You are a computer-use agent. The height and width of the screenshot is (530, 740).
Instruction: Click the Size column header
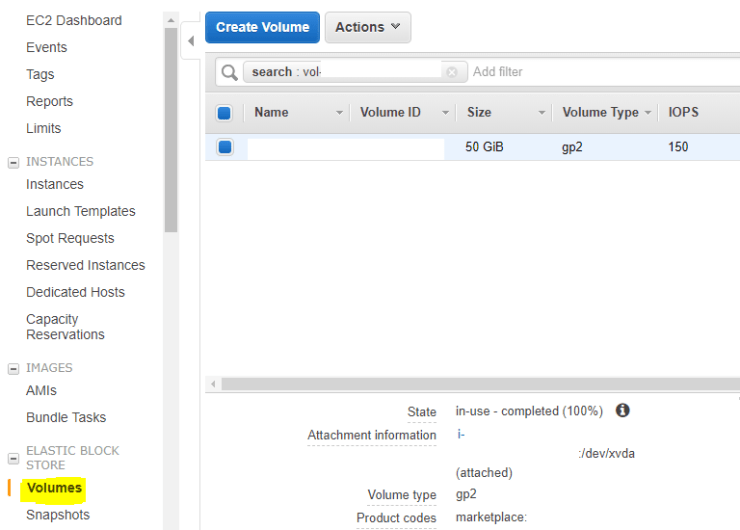pyautogui.click(x=479, y=112)
